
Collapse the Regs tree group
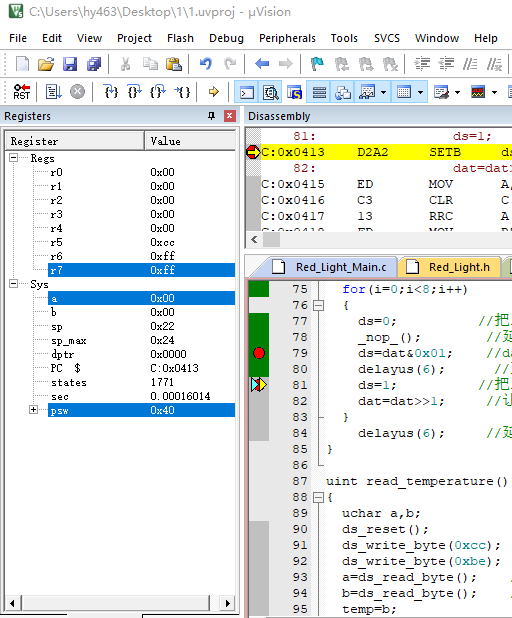tap(13, 158)
